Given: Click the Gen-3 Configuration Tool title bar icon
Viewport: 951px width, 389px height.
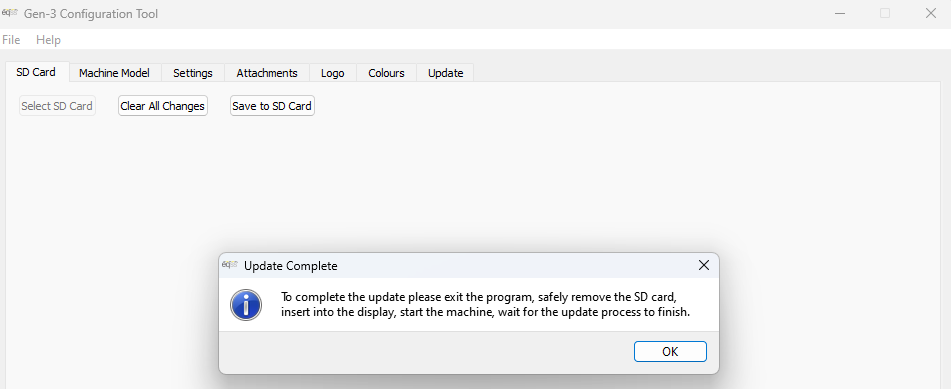Looking at the screenshot, I should pos(9,13).
